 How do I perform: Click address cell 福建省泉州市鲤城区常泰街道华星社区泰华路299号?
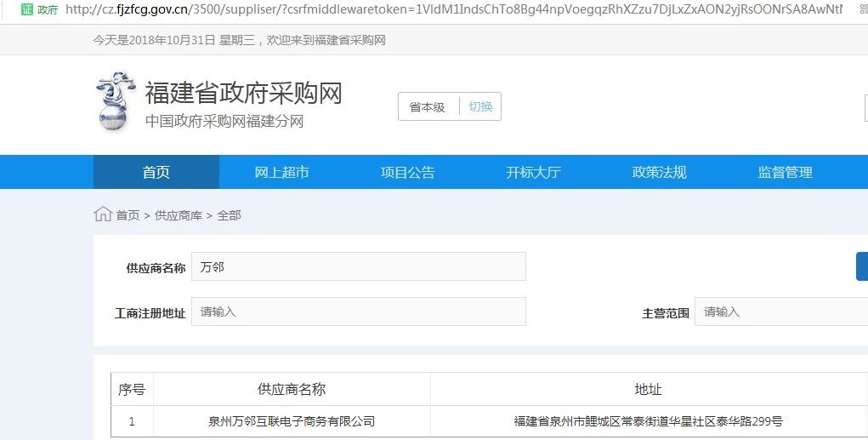pyautogui.click(x=648, y=422)
